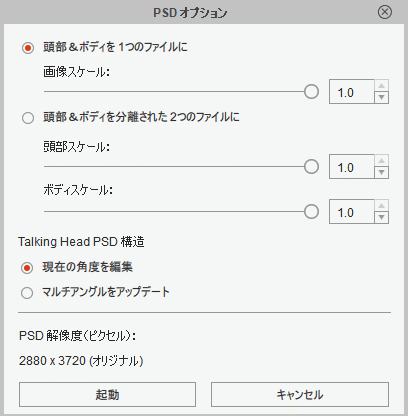Select 頭部＆ボディを分離された2つのファイルに radio option

coord(28,118)
